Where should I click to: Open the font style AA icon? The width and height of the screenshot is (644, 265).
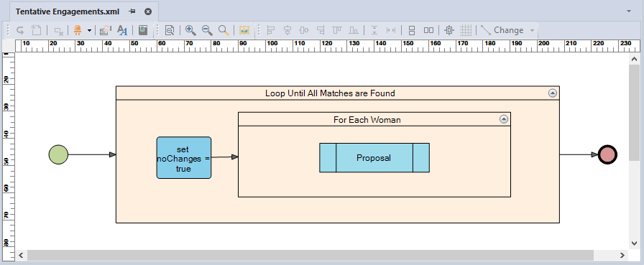click(122, 30)
